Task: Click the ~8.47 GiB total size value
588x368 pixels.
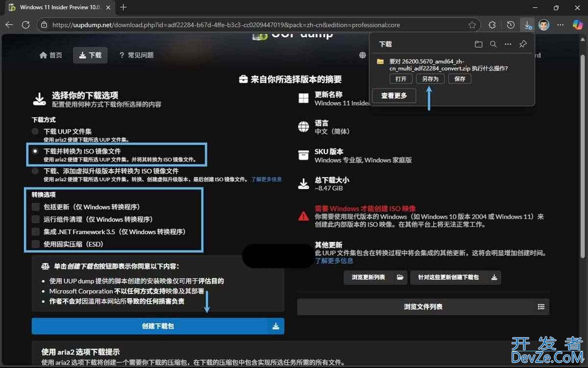Action: 328,188
